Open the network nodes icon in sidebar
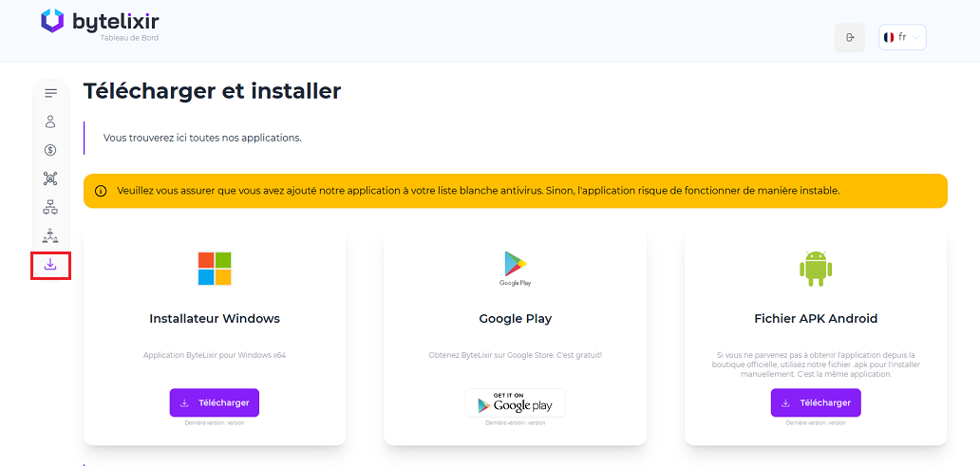 pyautogui.click(x=50, y=178)
